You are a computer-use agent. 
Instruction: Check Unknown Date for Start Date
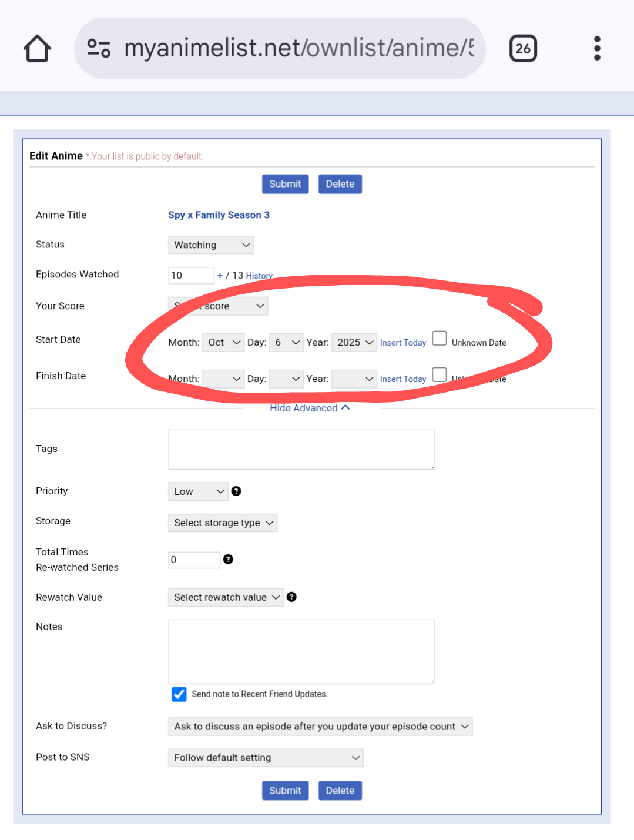[x=440, y=339]
